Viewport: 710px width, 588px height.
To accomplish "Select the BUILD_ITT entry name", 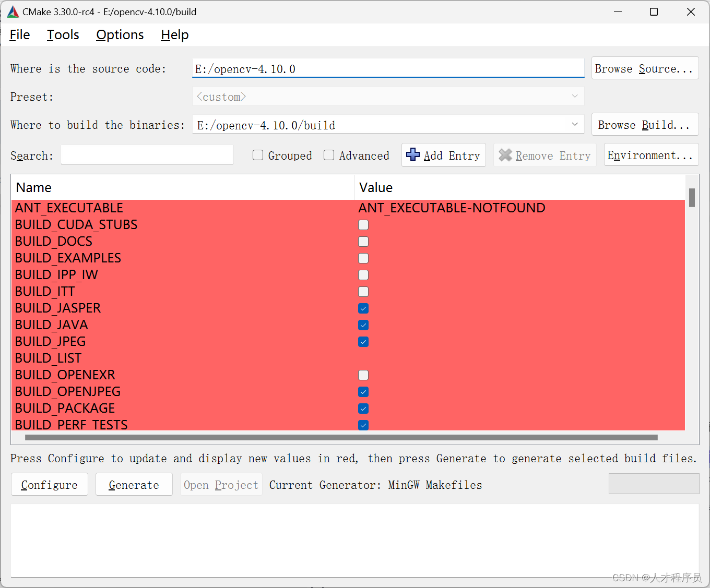I will [45, 291].
